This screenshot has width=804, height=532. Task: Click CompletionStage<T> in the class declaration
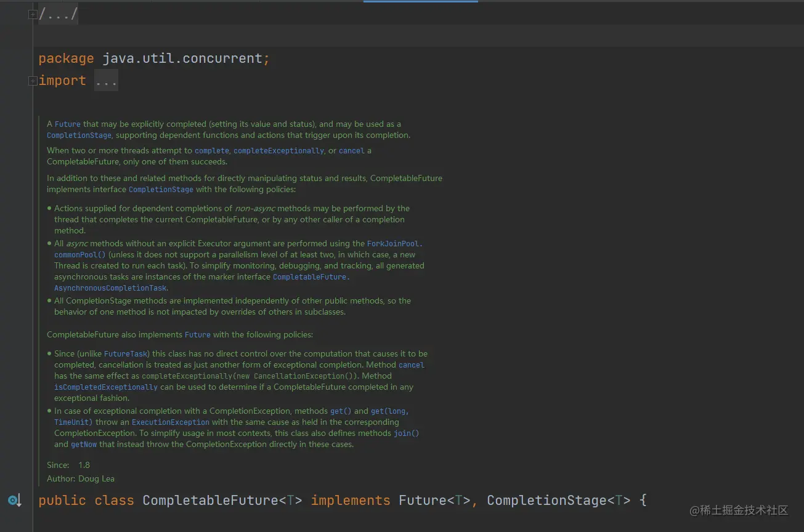559,501
